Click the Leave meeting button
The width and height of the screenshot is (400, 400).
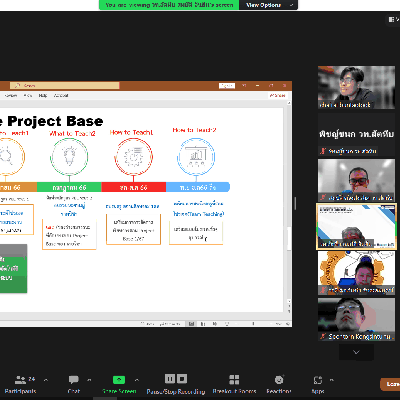tap(391, 384)
